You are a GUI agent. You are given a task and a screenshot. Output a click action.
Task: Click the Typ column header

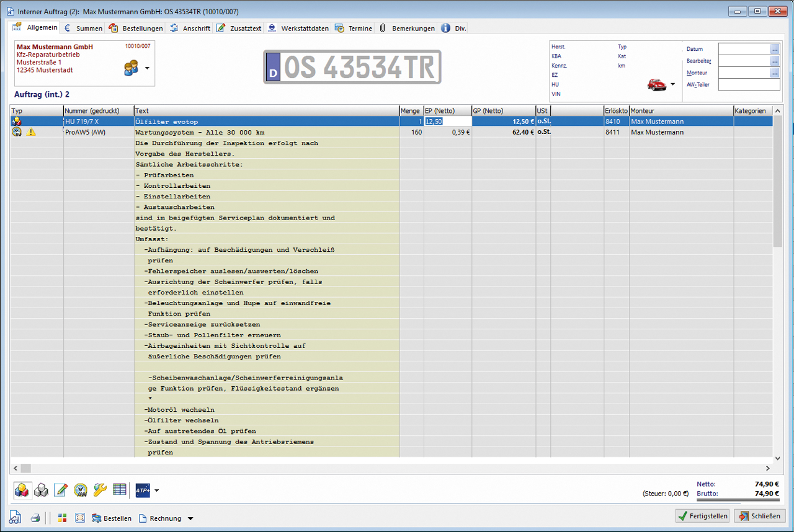point(37,111)
